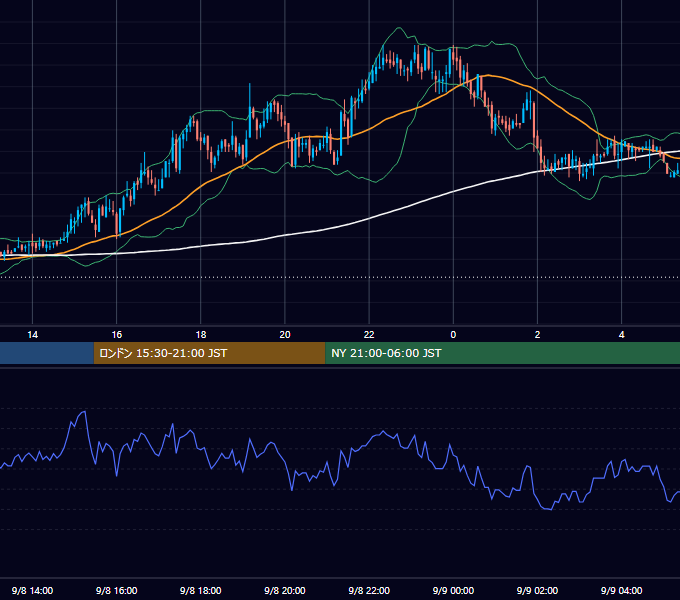
Task: Click the 9/9 04:00 date label
Action: click(621, 590)
